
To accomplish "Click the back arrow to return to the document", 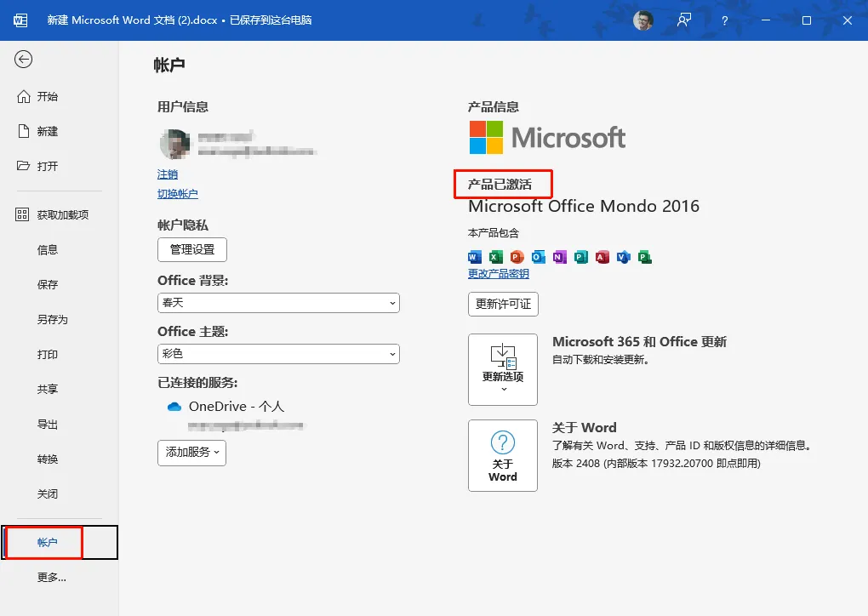I will tap(23, 60).
